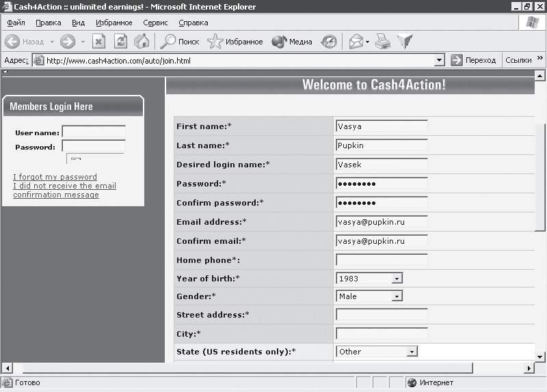Expand the Mail icon dropdown arrow
The height and width of the screenshot is (392, 547).
point(367,42)
